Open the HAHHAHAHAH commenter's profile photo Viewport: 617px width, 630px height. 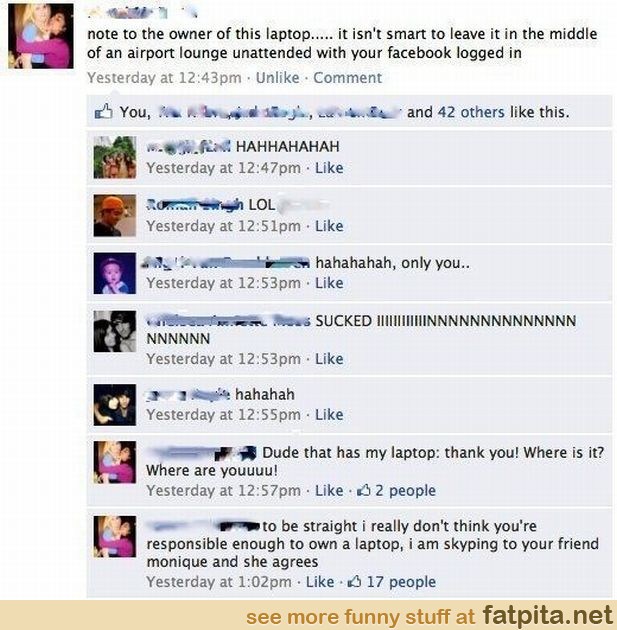coord(115,157)
